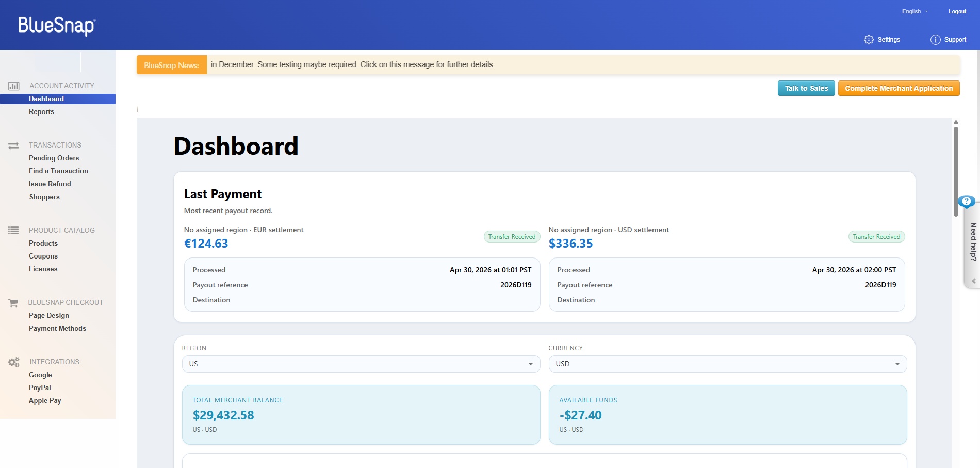Click the Transactions arrows icon
Image resolution: width=980 pixels, height=468 pixels.
coord(13,146)
